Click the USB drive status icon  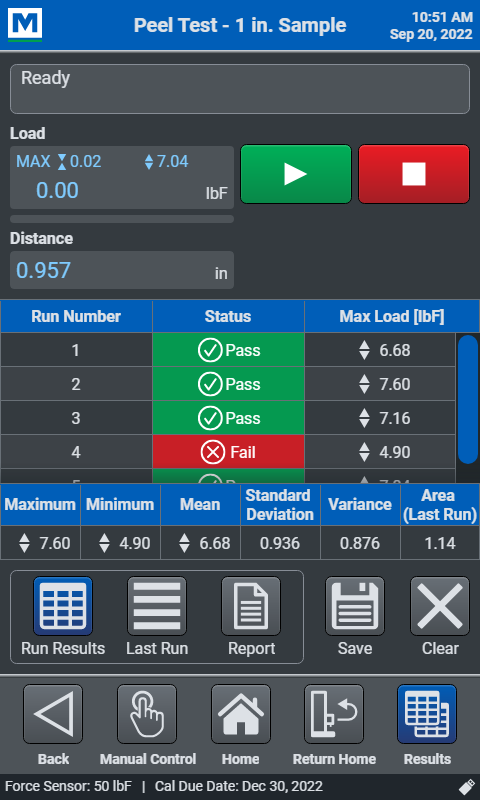(x=466, y=787)
